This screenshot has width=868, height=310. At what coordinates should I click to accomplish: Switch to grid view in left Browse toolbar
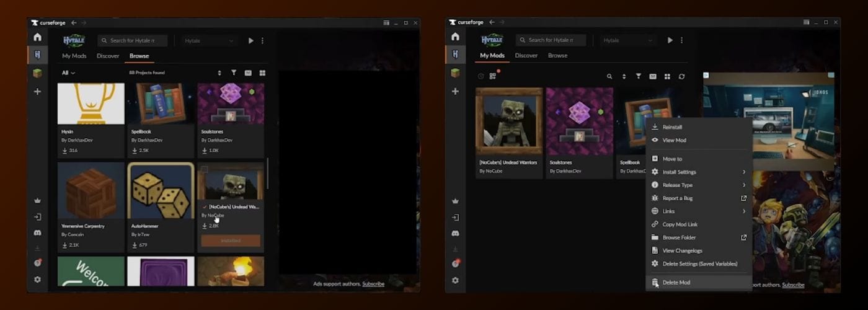coord(262,73)
